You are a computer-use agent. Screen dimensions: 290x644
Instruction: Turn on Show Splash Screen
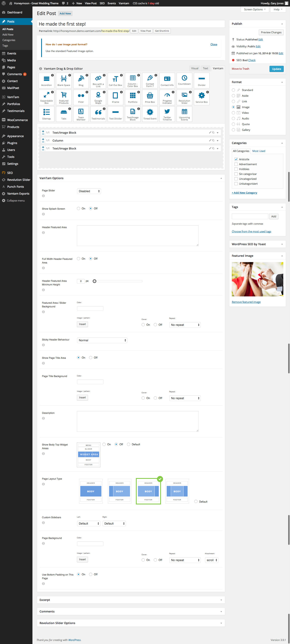click(79, 208)
